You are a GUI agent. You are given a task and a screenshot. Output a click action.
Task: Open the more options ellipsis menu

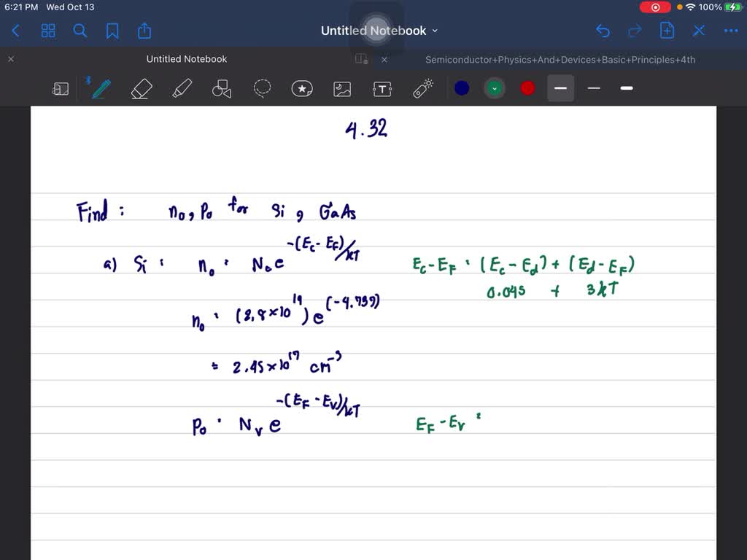tap(730, 31)
